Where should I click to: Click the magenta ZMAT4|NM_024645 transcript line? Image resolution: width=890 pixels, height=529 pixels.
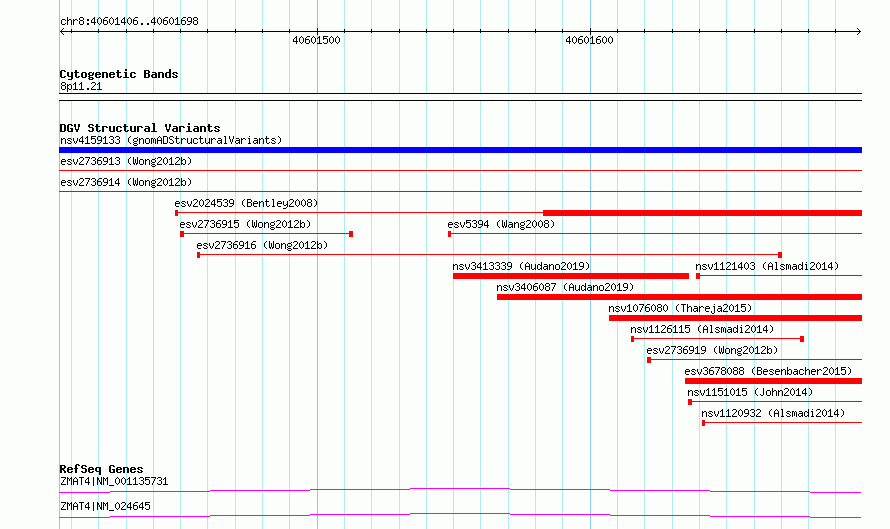coord(460,515)
